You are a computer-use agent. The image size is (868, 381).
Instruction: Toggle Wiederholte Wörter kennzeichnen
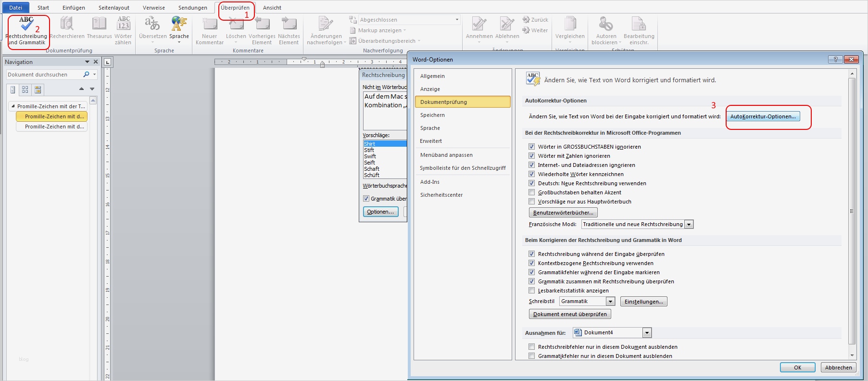[x=531, y=174]
